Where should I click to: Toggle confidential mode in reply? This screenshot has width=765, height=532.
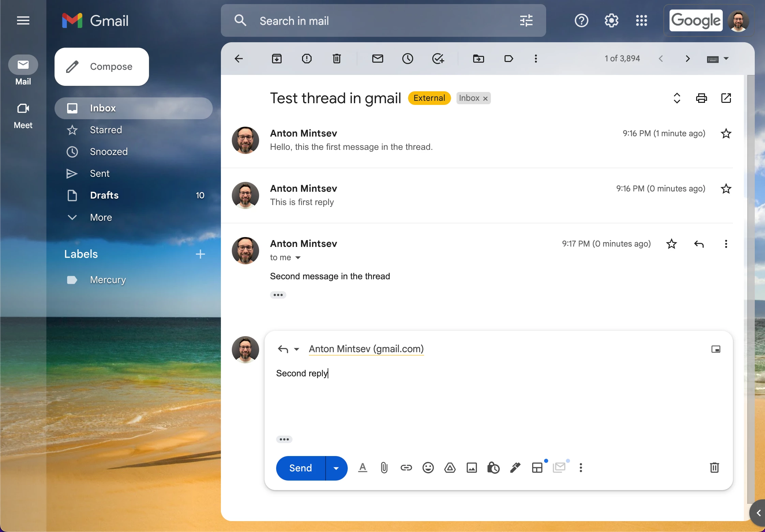tap(493, 468)
